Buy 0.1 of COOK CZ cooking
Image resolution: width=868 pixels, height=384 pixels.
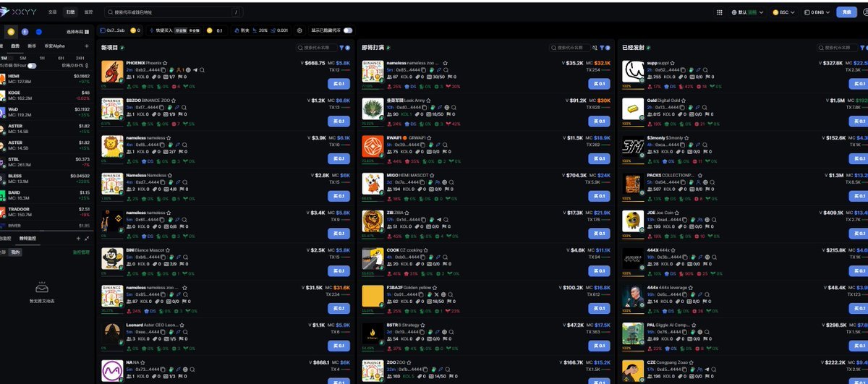tap(599, 271)
